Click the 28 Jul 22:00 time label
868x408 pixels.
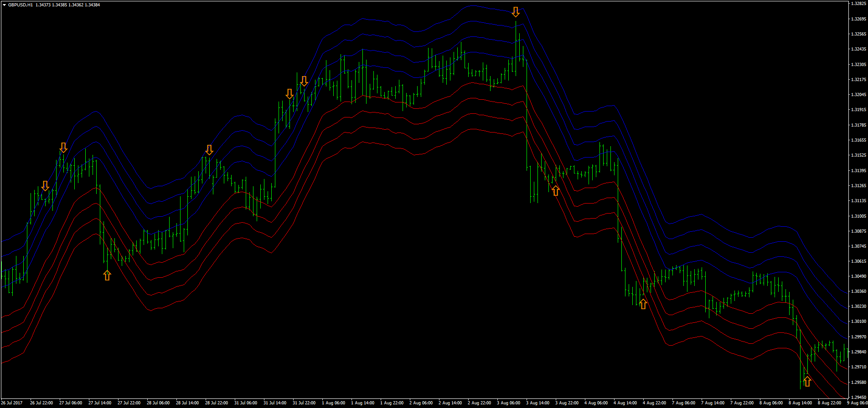click(x=217, y=403)
